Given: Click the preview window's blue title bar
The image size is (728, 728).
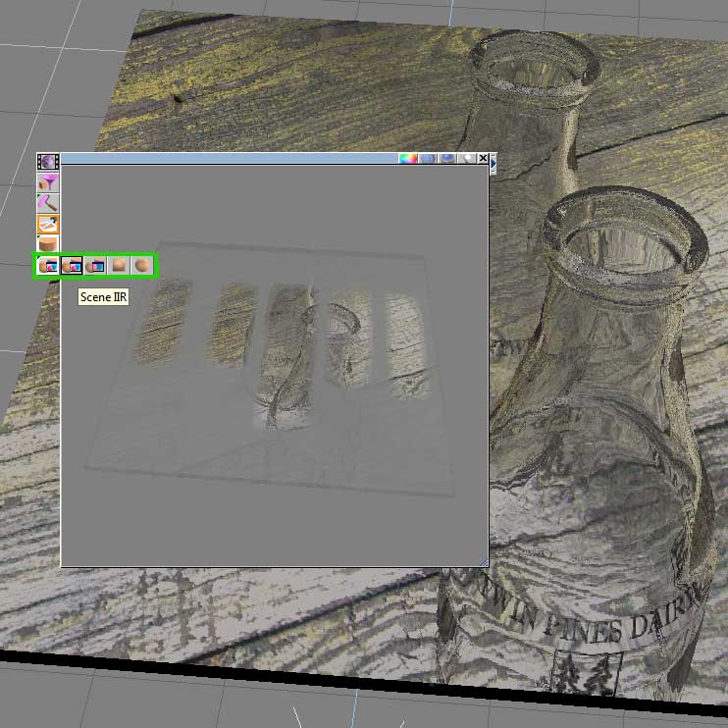Looking at the screenshot, I should (x=230, y=159).
